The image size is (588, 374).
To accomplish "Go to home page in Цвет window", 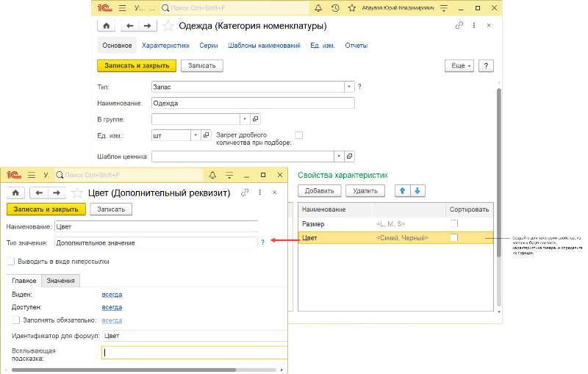I will coord(15,193).
